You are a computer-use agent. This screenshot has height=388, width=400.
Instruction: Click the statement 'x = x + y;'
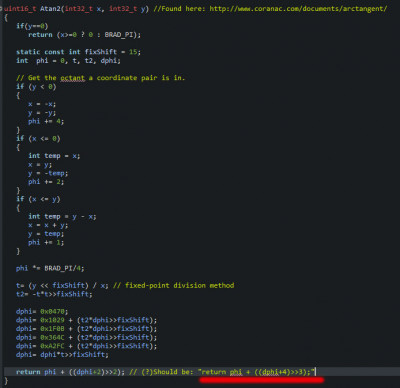point(48,225)
